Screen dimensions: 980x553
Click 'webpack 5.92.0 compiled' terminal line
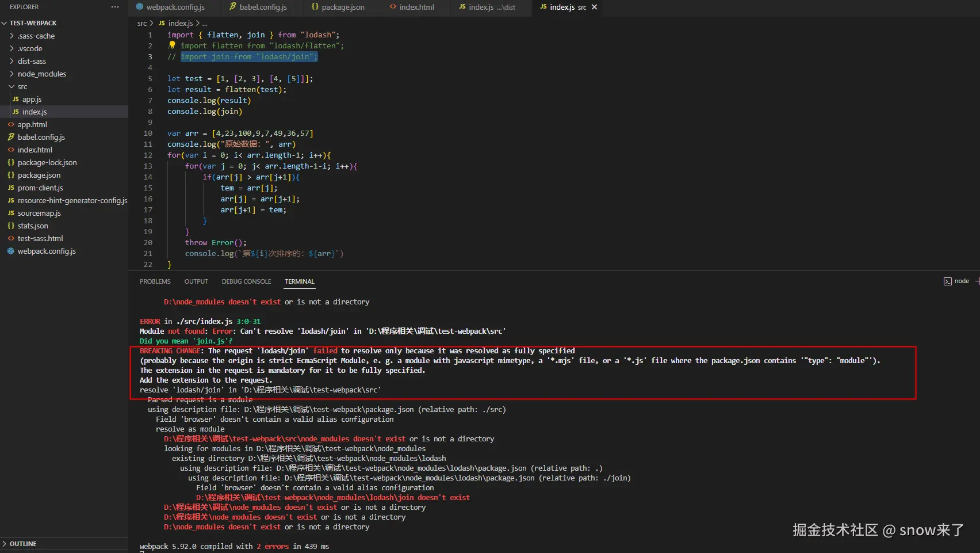(234, 546)
